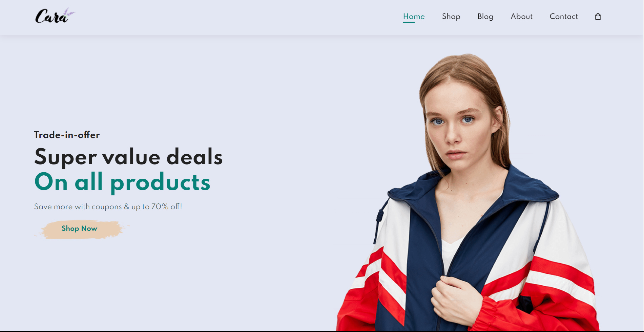Click the coupons and 70% off text
The height and width of the screenshot is (332, 644).
coord(108,206)
